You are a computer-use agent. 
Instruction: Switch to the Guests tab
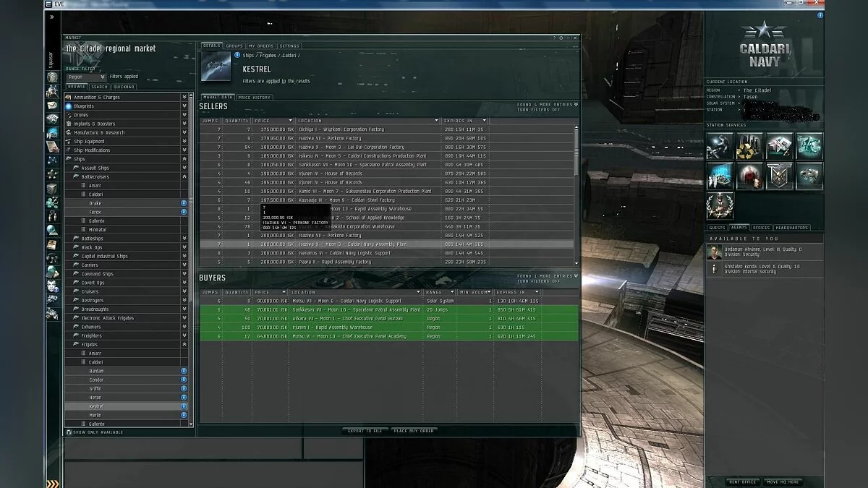click(x=717, y=228)
